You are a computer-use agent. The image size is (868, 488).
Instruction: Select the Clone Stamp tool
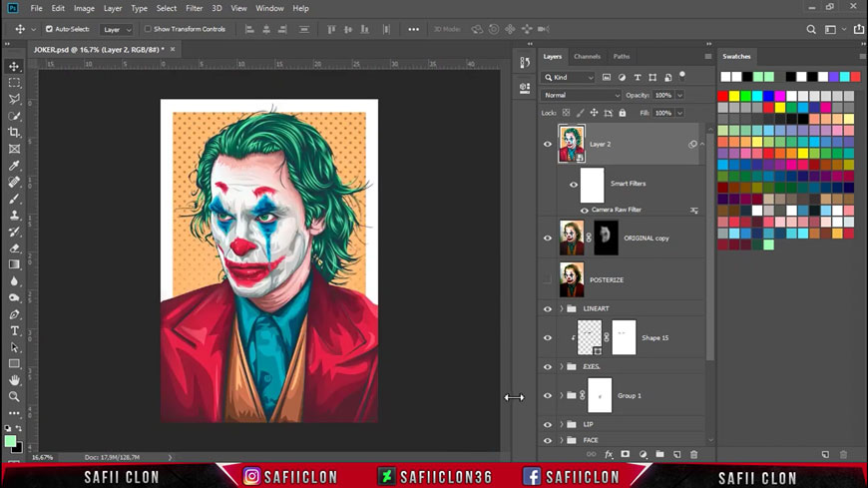click(x=14, y=216)
